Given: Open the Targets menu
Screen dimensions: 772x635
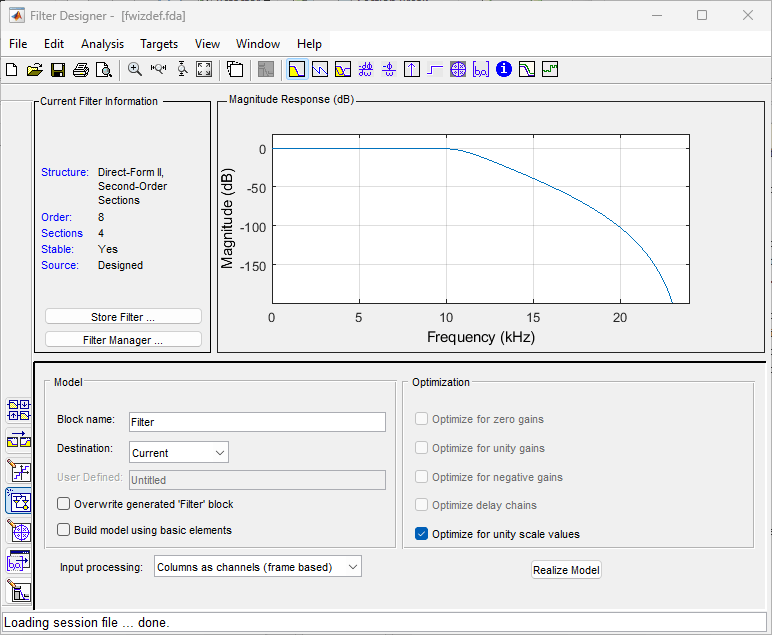Looking at the screenshot, I should point(159,44).
